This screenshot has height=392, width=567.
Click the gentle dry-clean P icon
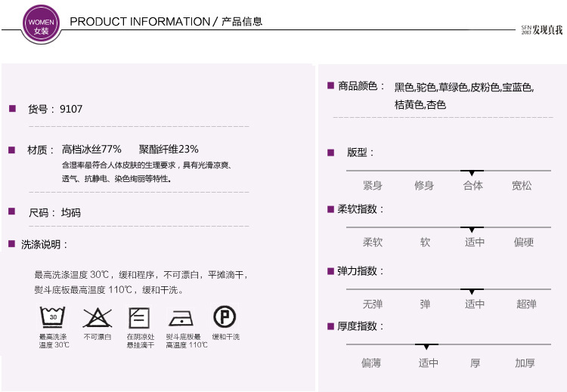click(x=225, y=316)
